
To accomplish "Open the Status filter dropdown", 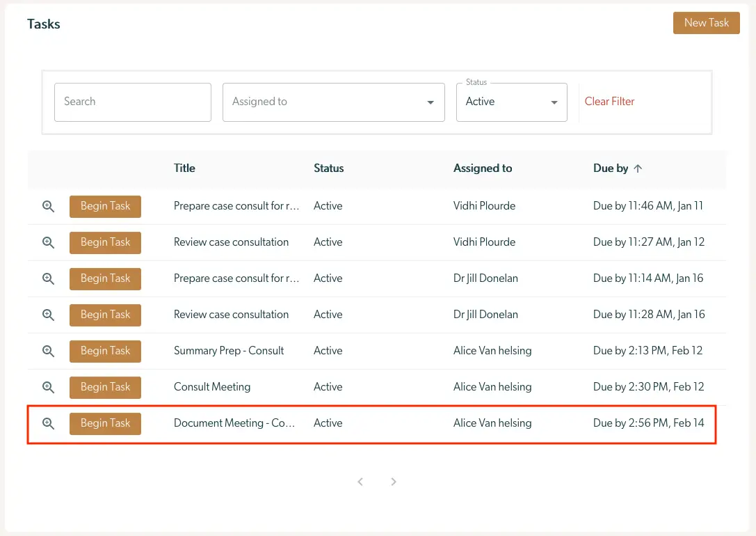I will click(x=511, y=102).
